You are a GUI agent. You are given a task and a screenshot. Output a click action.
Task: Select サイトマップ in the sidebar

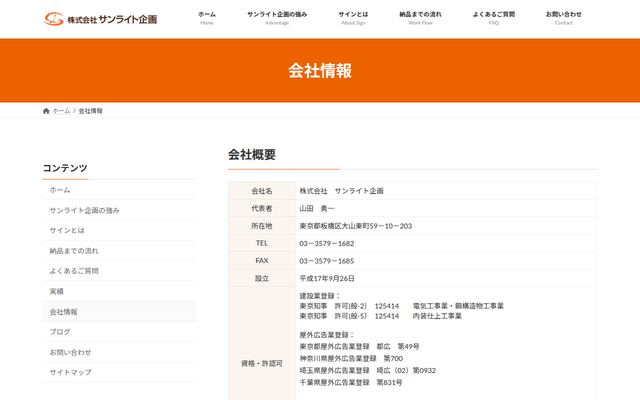point(119,372)
